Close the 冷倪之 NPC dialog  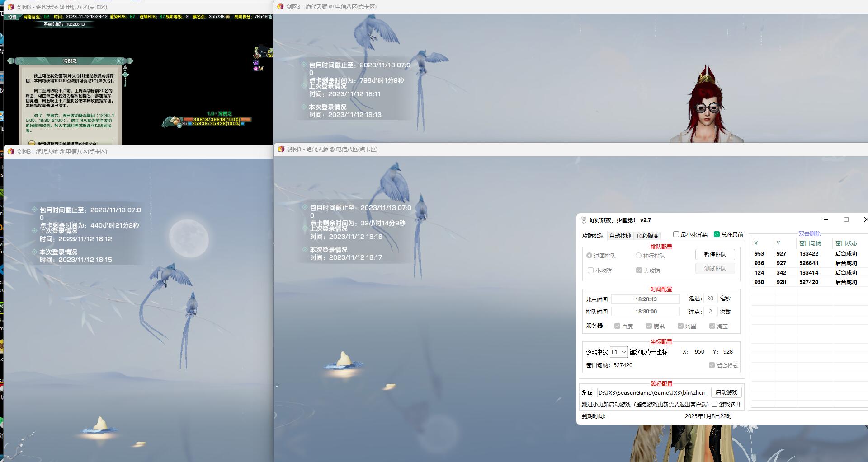coord(119,61)
